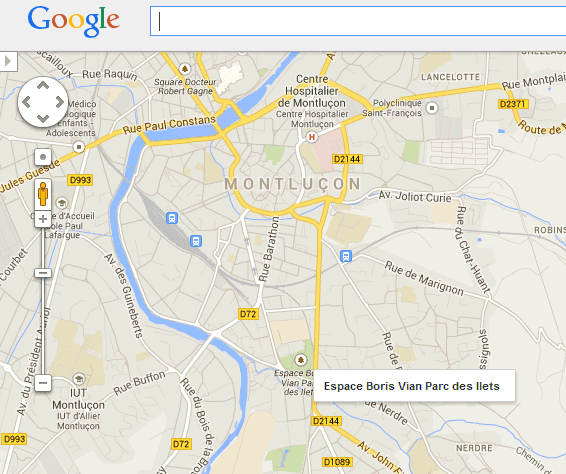
Task: Pan the map down with the arrow
Action: coord(43,118)
